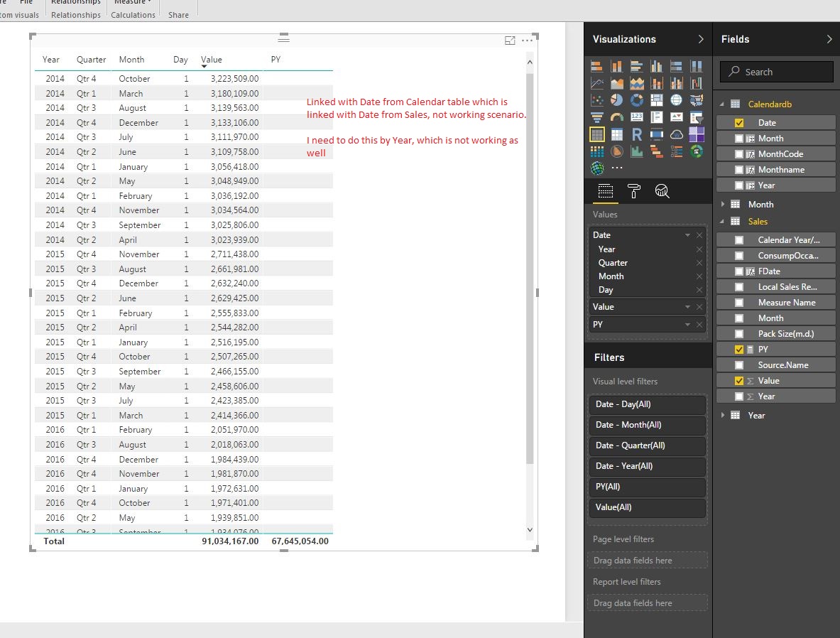Remove Day from the Date hierarchy

tap(699, 290)
